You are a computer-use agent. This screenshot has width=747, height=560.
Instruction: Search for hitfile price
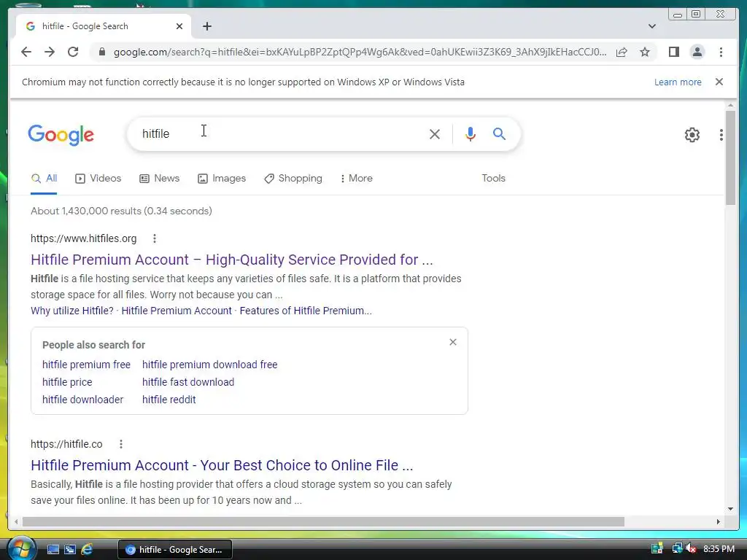tap(67, 382)
